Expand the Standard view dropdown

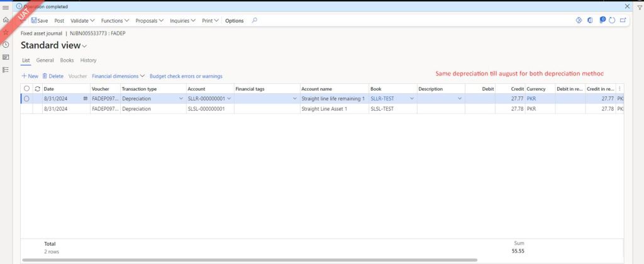point(84,46)
